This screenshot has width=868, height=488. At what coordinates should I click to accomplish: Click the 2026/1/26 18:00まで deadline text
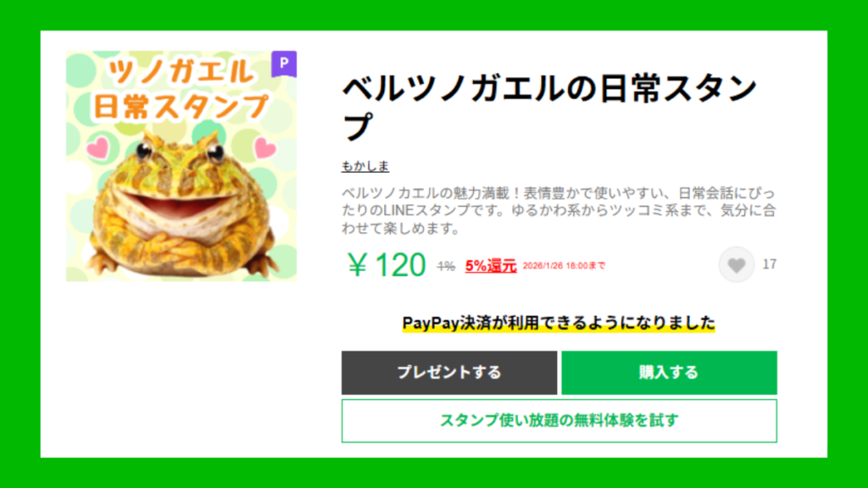564,266
